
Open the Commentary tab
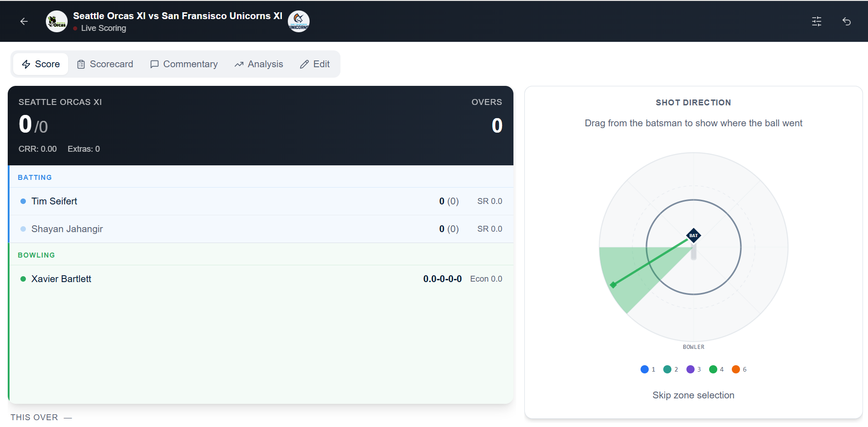[x=184, y=64]
